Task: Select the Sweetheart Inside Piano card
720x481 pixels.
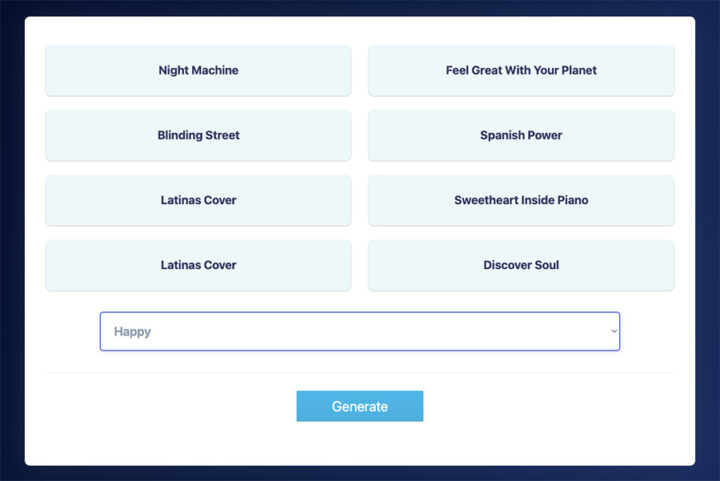Action: point(521,201)
